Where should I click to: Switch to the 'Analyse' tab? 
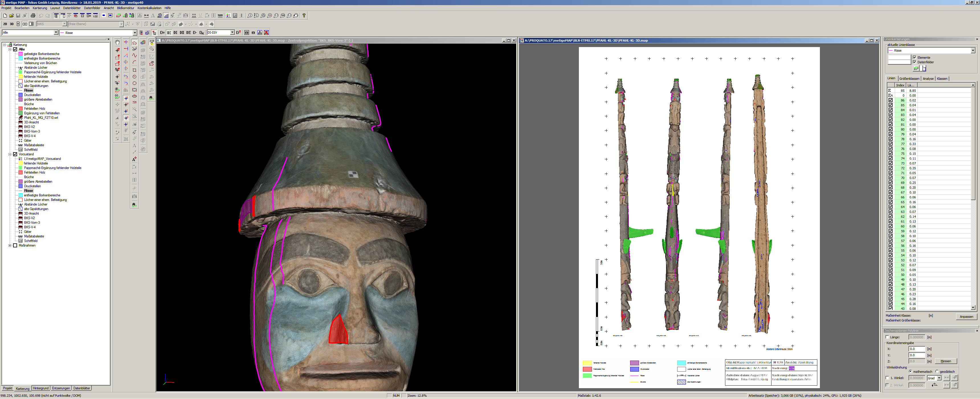pos(928,79)
